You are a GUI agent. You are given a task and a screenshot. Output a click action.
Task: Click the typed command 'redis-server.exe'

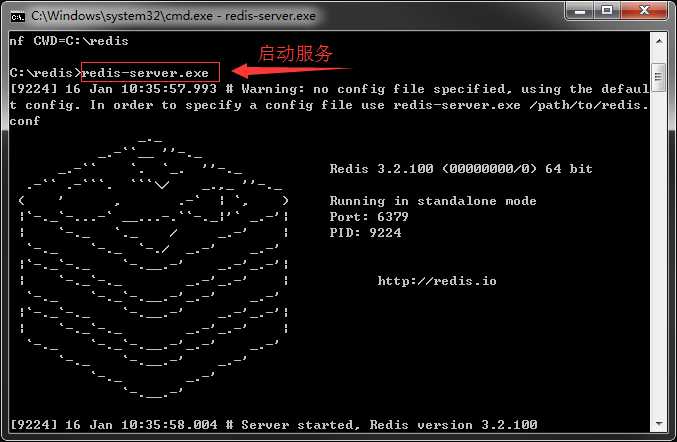(146, 73)
